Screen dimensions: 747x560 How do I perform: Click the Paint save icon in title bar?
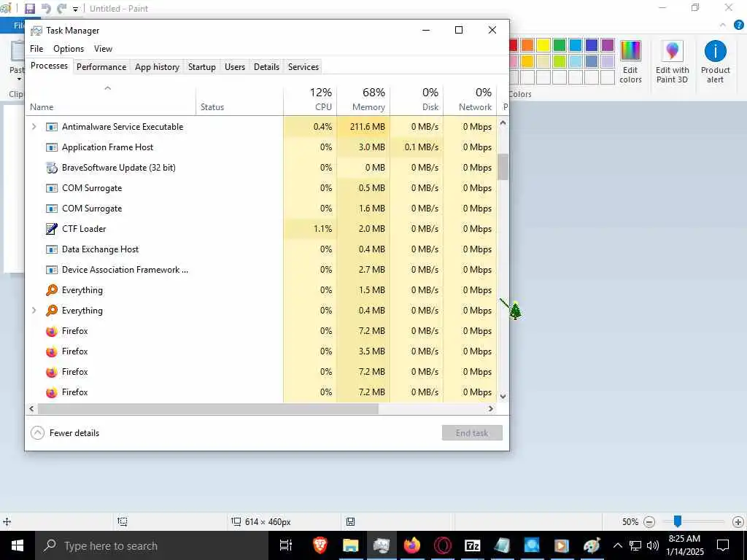point(29,9)
